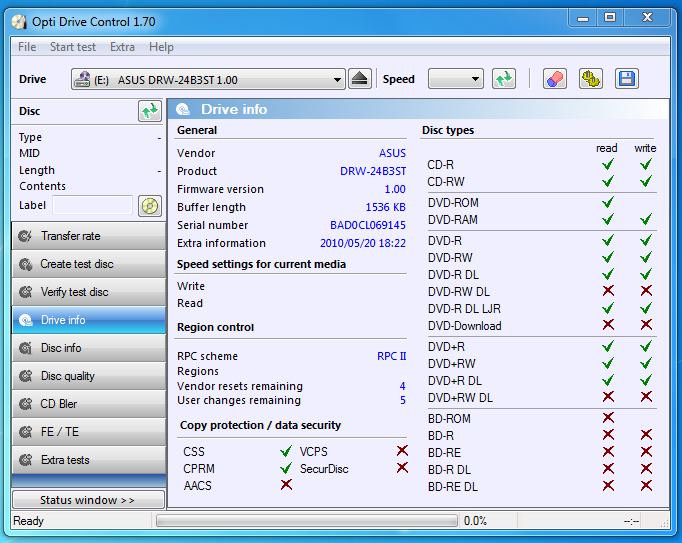
Task: Click the DVD-RAM write checkmark
Action: coord(646,219)
